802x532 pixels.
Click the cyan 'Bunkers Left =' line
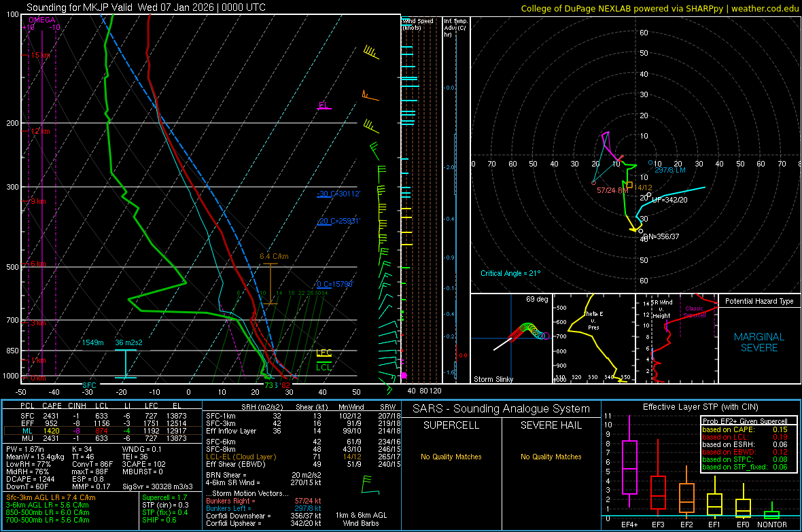click(x=264, y=508)
